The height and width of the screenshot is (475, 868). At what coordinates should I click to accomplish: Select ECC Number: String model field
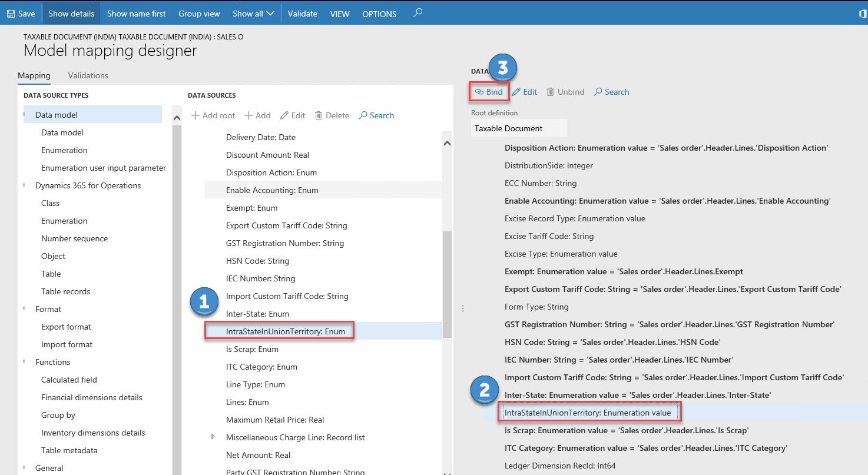click(541, 183)
